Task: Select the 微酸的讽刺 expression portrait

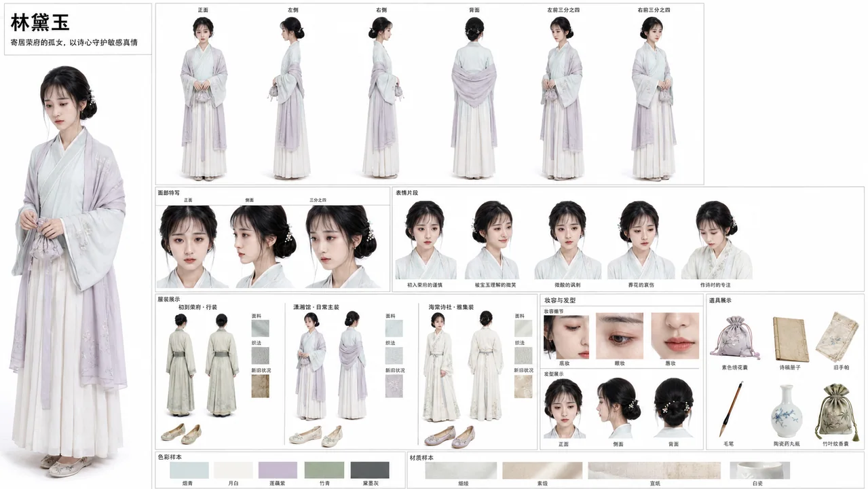Action: tap(567, 240)
